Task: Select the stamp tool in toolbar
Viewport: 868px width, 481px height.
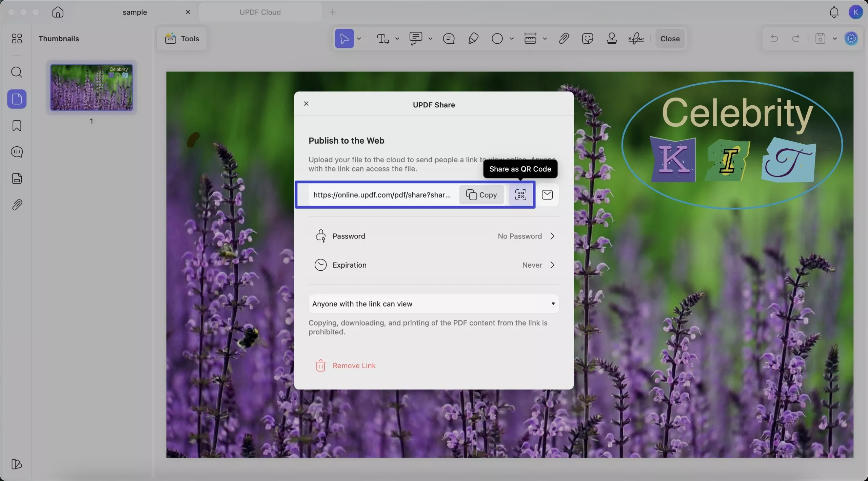Action: [612, 39]
